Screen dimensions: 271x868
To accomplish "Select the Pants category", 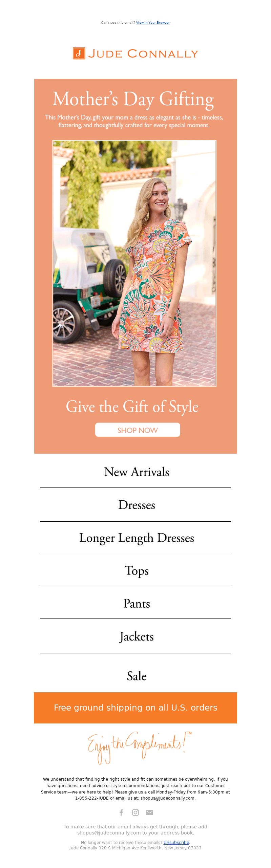I will point(137,604).
